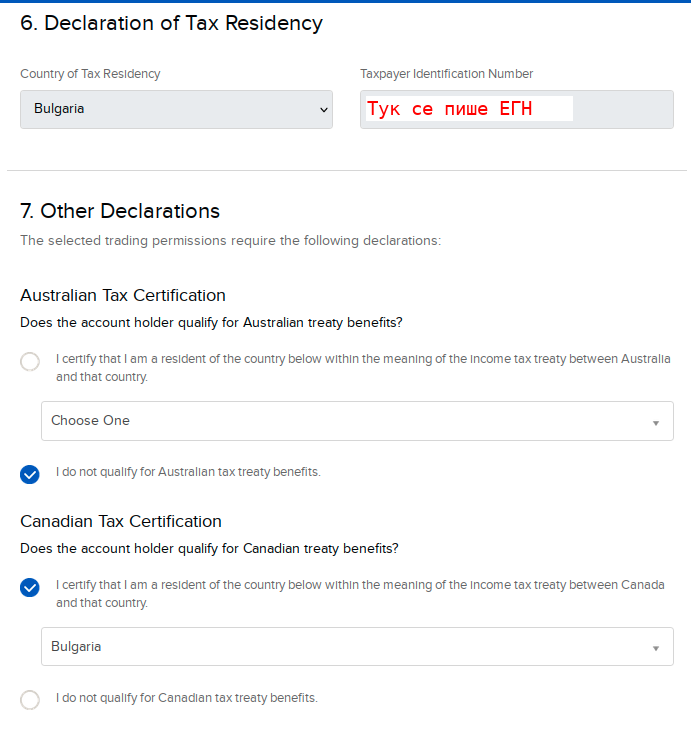Open the Country of Tax Residency dropdown

pyautogui.click(x=176, y=109)
